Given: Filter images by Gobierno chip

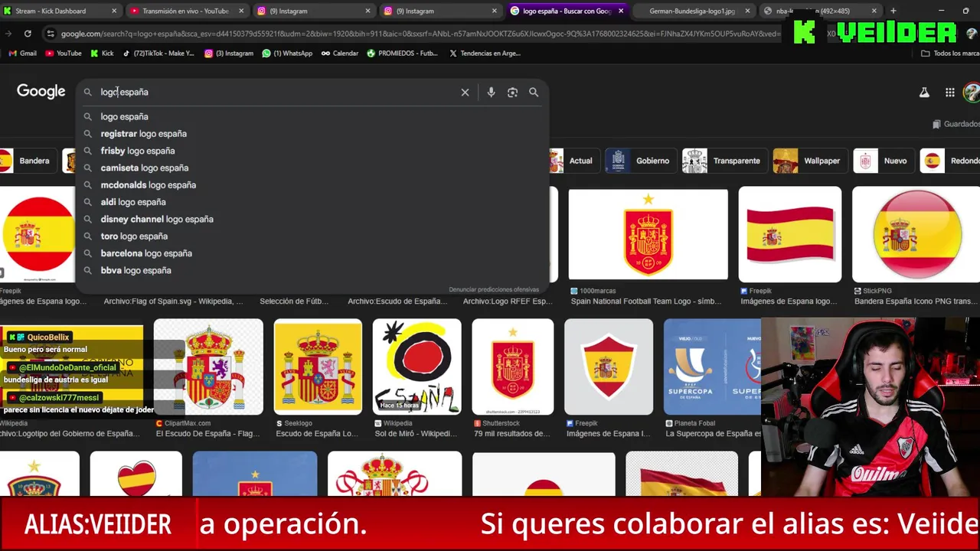Looking at the screenshot, I should pos(640,161).
